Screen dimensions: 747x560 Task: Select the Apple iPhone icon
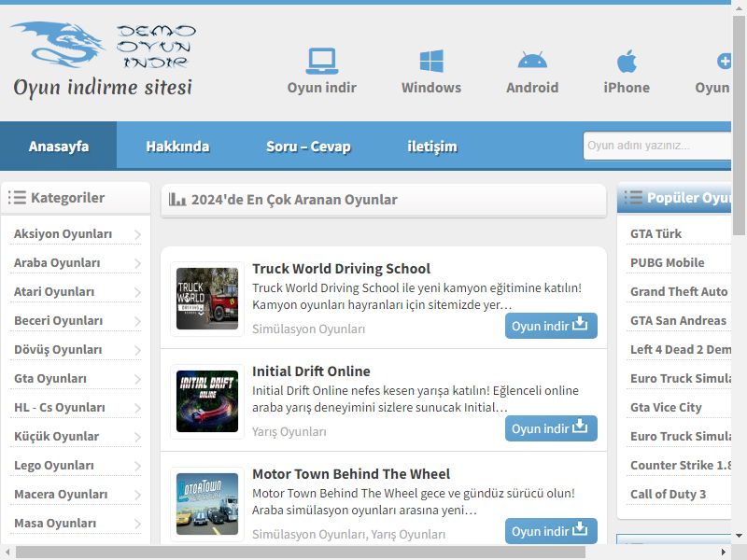coord(627,61)
